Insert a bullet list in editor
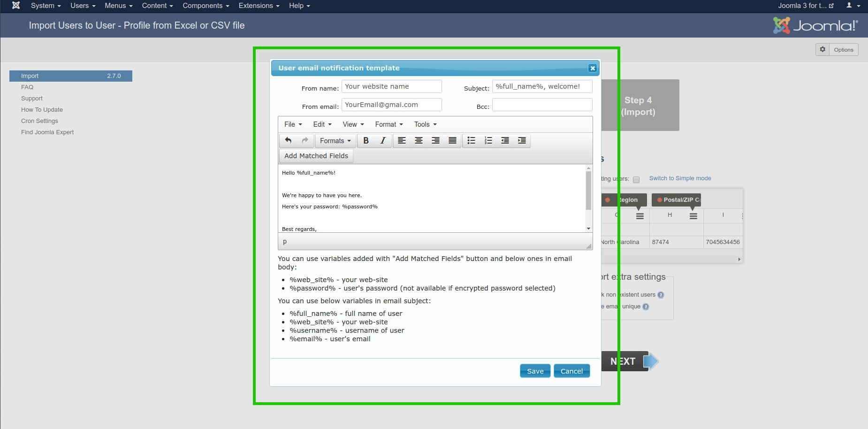 point(471,140)
